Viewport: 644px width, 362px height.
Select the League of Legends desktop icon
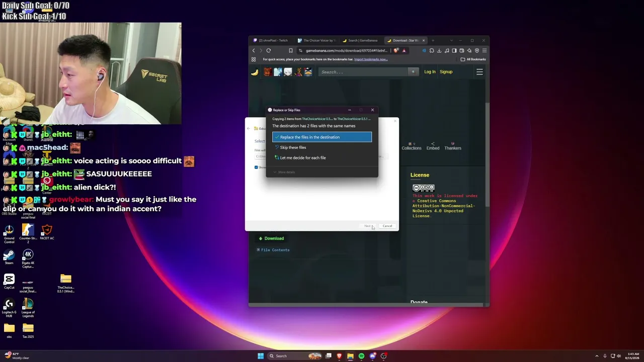click(x=28, y=308)
